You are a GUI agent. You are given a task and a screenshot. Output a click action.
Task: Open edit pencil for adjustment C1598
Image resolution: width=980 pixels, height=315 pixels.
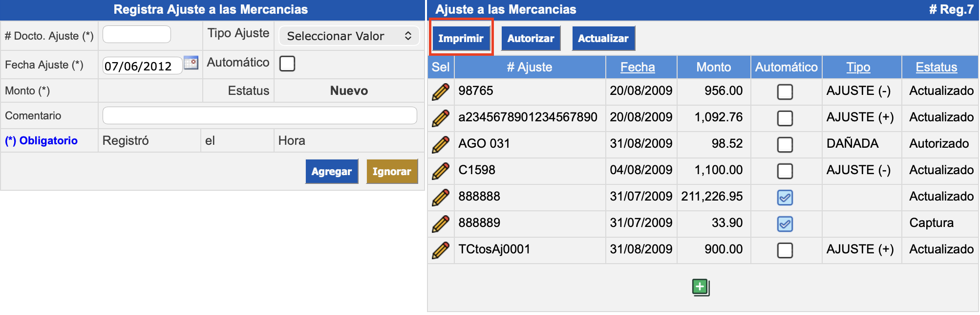point(440,171)
